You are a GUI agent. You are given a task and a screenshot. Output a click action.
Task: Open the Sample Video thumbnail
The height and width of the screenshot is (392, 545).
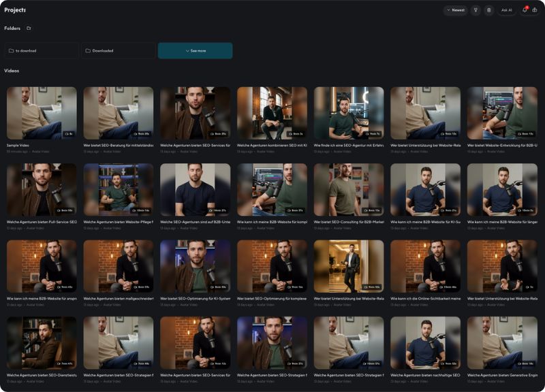(42, 113)
